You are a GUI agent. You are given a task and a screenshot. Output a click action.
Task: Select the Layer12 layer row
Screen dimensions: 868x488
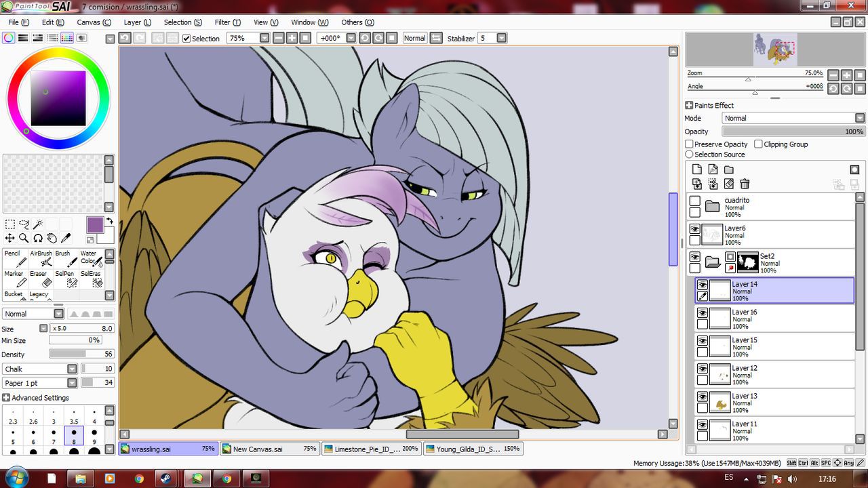click(x=775, y=375)
